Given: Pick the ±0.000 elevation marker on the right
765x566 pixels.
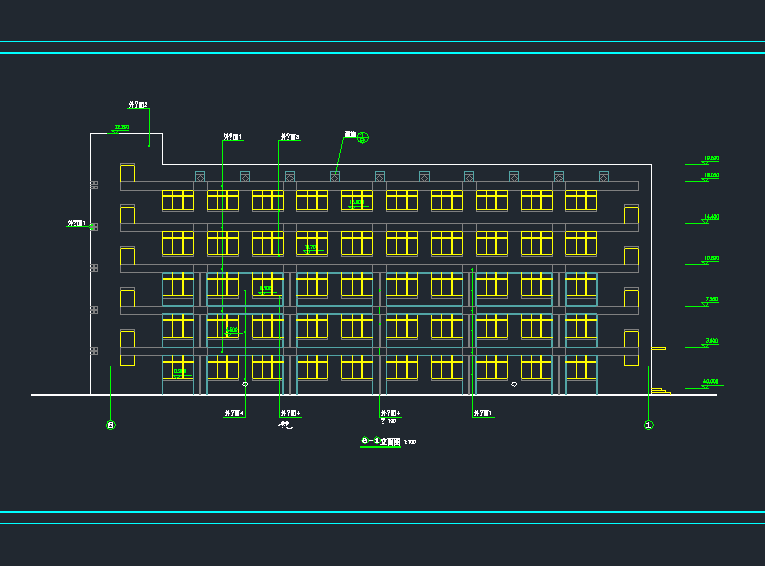Looking at the screenshot, I should pyautogui.click(x=709, y=383).
